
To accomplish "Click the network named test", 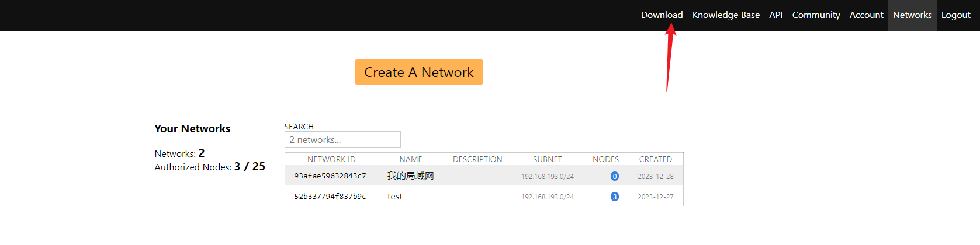I will [395, 197].
